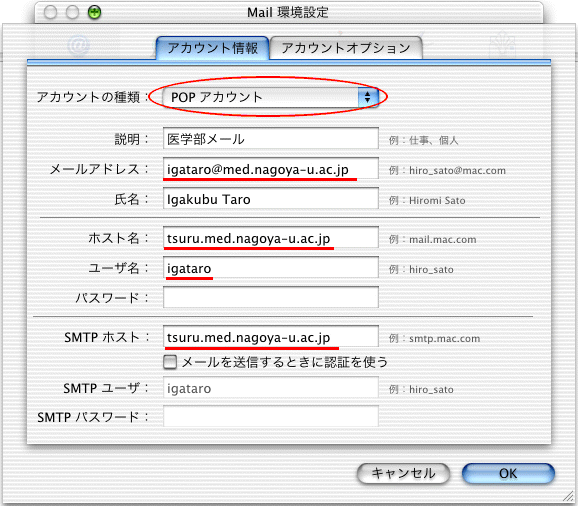The height and width of the screenshot is (506, 578).
Task: Click the green zoom window button
Action: click(95, 13)
